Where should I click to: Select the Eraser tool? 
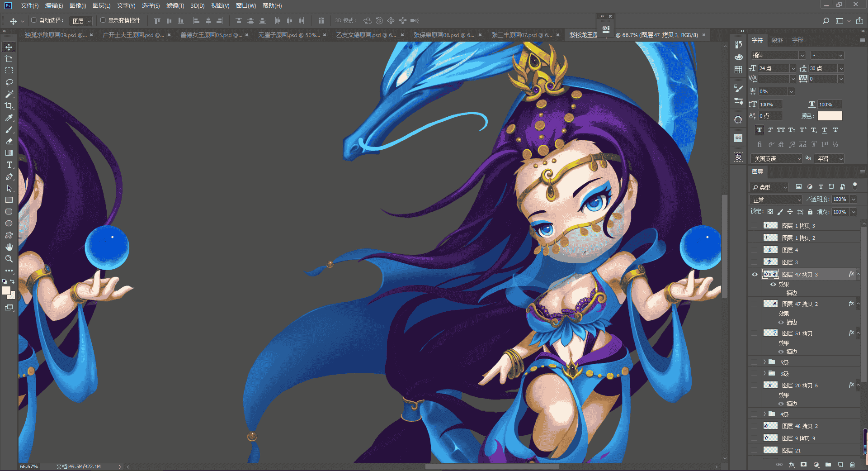[9, 141]
